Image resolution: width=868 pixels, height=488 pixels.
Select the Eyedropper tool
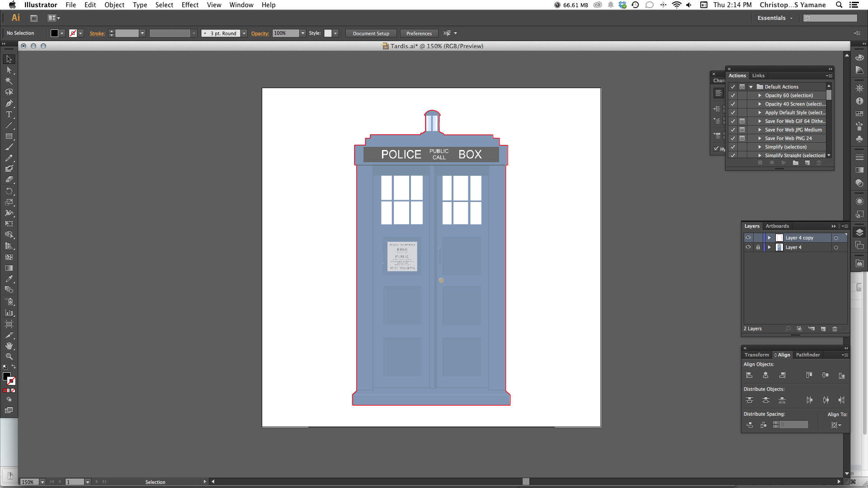click(x=9, y=279)
